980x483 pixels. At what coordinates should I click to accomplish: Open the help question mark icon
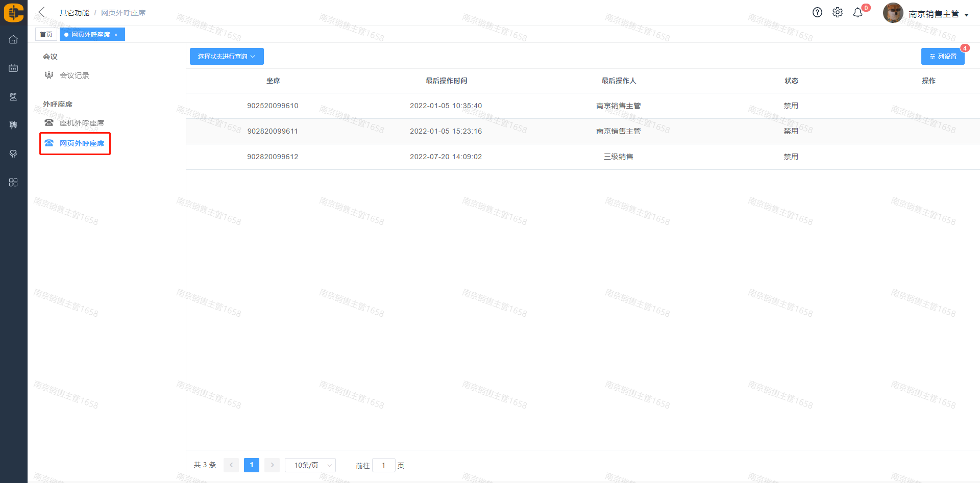(x=817, y=13)
